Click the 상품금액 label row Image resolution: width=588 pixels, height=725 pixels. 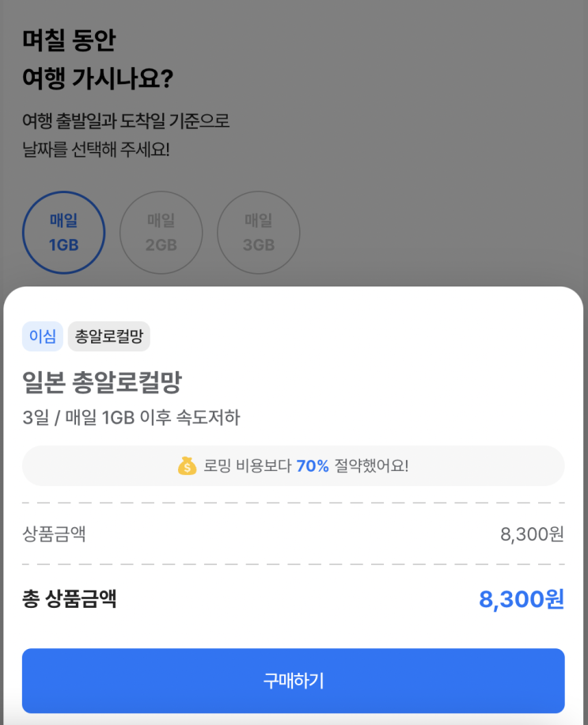(294, 534)
